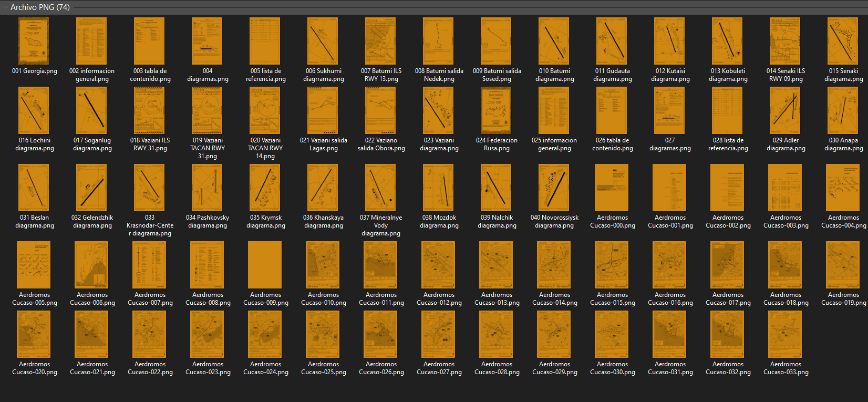Click the blank Aerdromos Cucaso-009.png thumbnail
This screenshot has height=402, width=868.
pos(265,265)
